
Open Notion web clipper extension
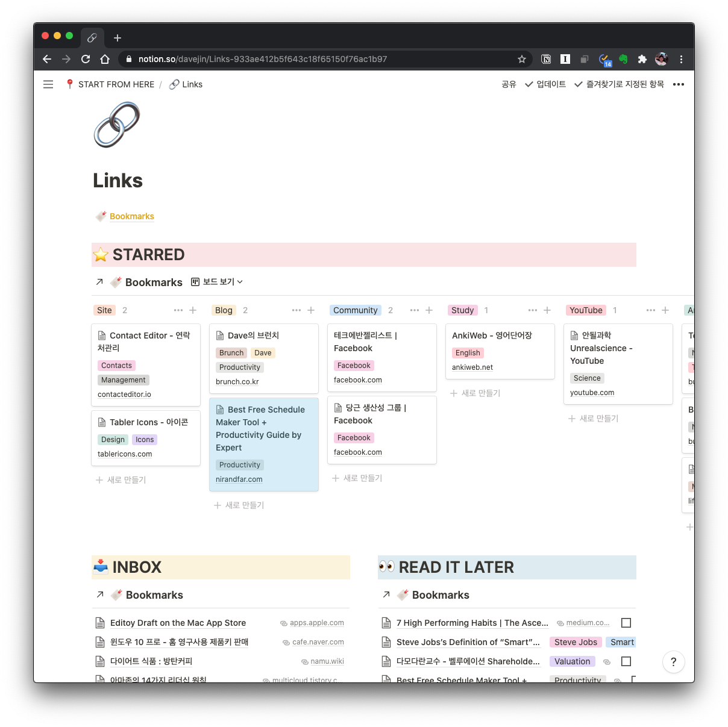click(x=546, y=59)
